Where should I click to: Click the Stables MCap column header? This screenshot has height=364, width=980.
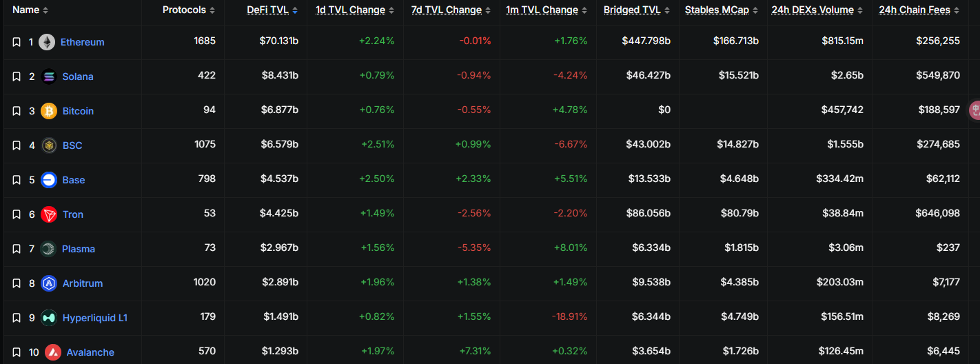pos(721,10)
